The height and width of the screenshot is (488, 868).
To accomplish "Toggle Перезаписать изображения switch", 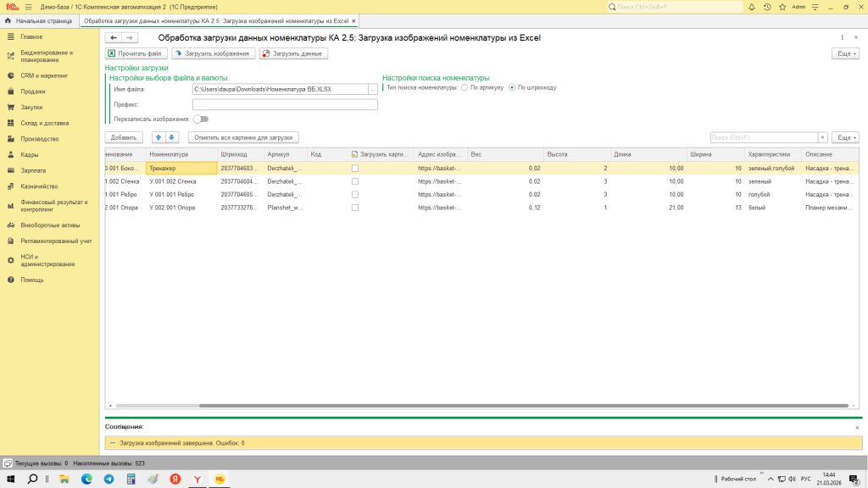I will pyautogui.click(x=201, y=119).
